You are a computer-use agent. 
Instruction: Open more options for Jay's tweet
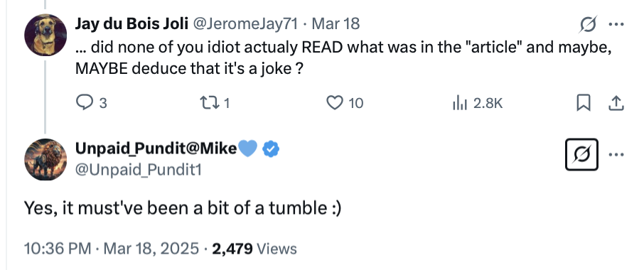[616, 25]
